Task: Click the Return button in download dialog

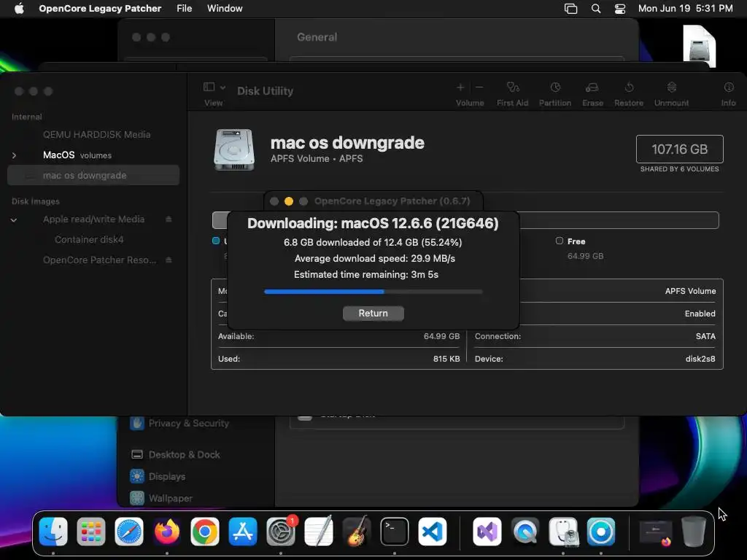Action: pyautogui.click(x=373, y=313)
